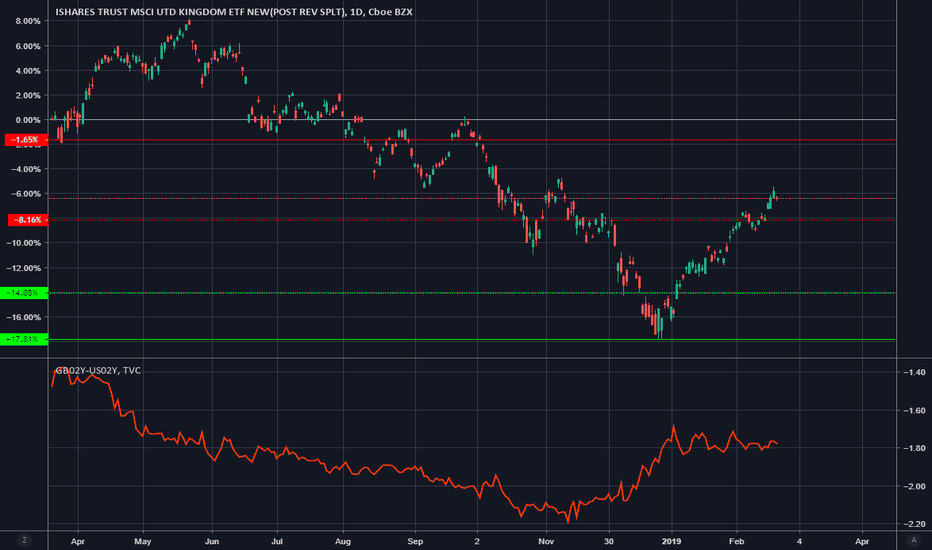Select the green -17.81% price label

pyautogui.click(x=24, y=339)
